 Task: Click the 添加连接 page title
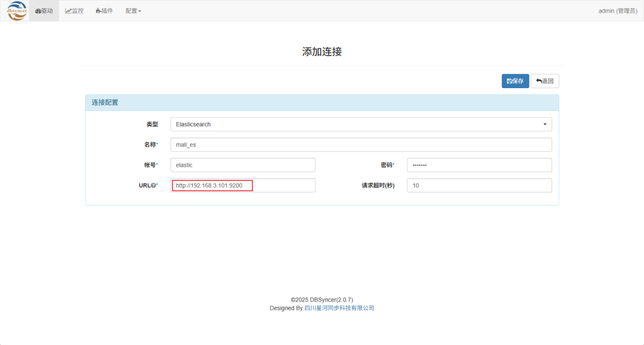(x=322, y=52)
